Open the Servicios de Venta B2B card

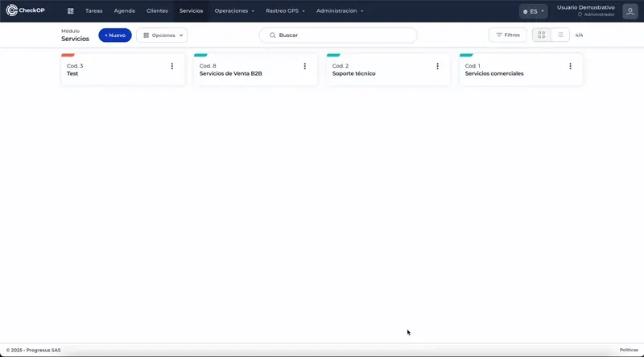[255, 70]
